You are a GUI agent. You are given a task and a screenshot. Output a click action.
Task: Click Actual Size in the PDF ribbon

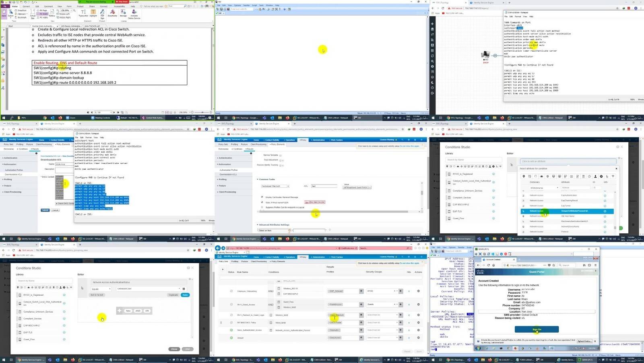(x=33, y=13)
